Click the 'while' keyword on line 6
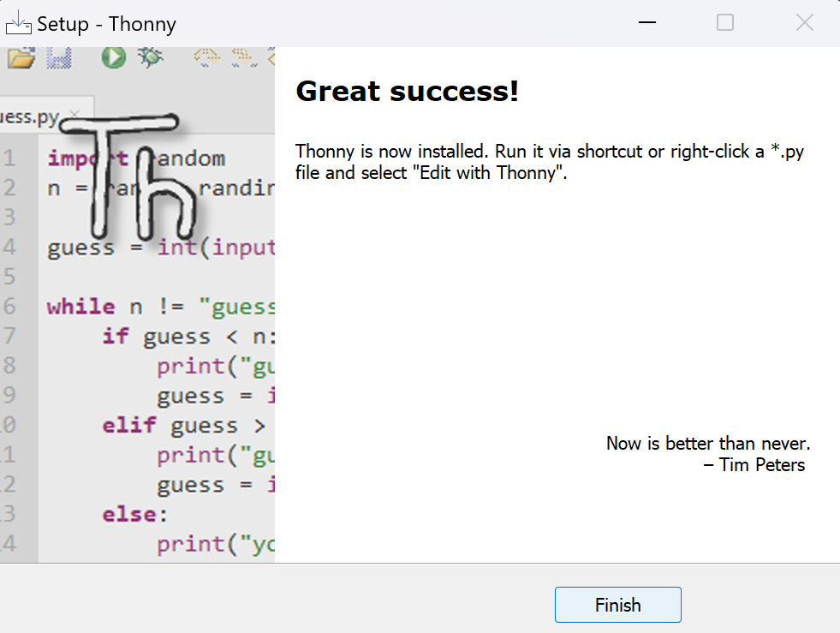Screen dimensions: 840x633 coord(80,306)
